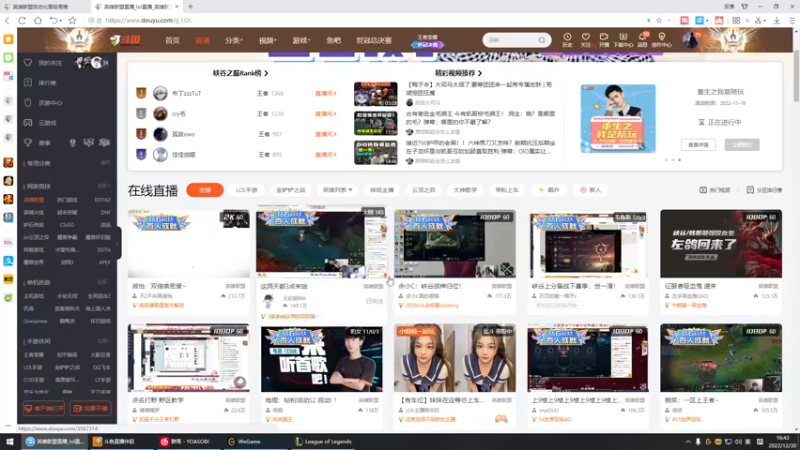
Task: Open the browser extensions grid icon
Action: coord(736,20)
